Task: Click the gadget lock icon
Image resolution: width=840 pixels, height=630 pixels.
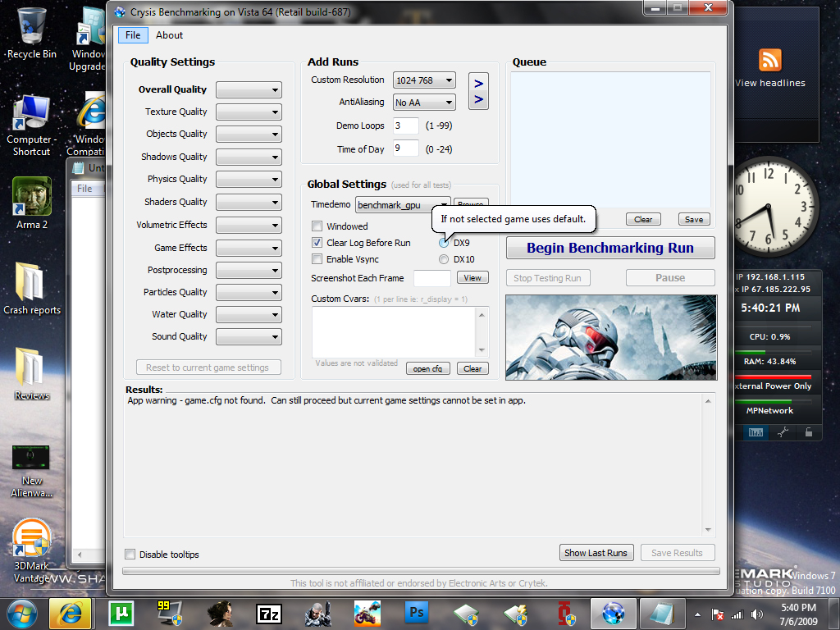Action: (809, 432)
